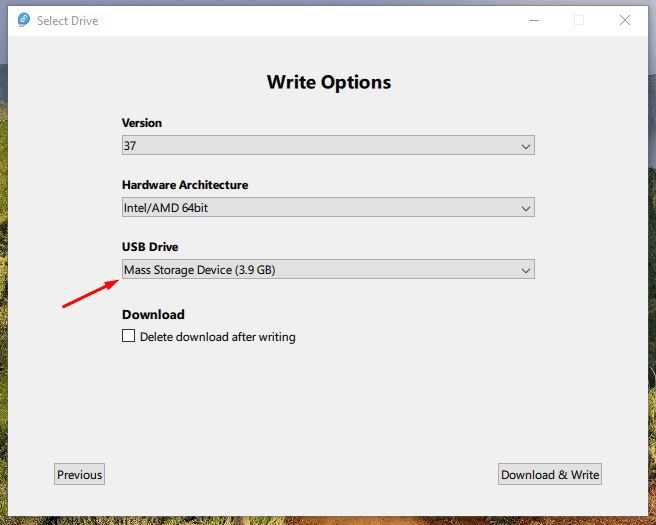Close the Select Drive window
Image resolution: width=656 pixels, height=525 pixels.
coord(625,20)
